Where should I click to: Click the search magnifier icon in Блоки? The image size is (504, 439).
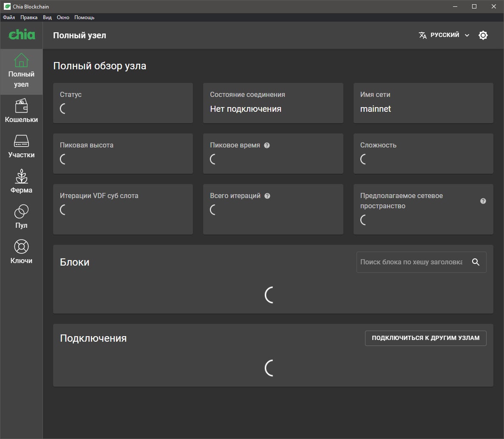click(476, 262)
